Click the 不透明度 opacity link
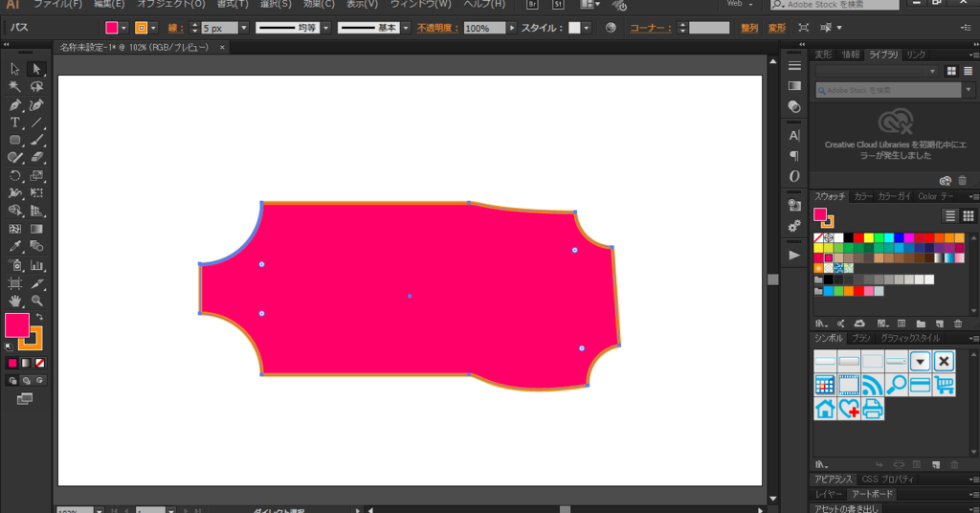Viewport: 980px width, 513px height. point(437,28)
